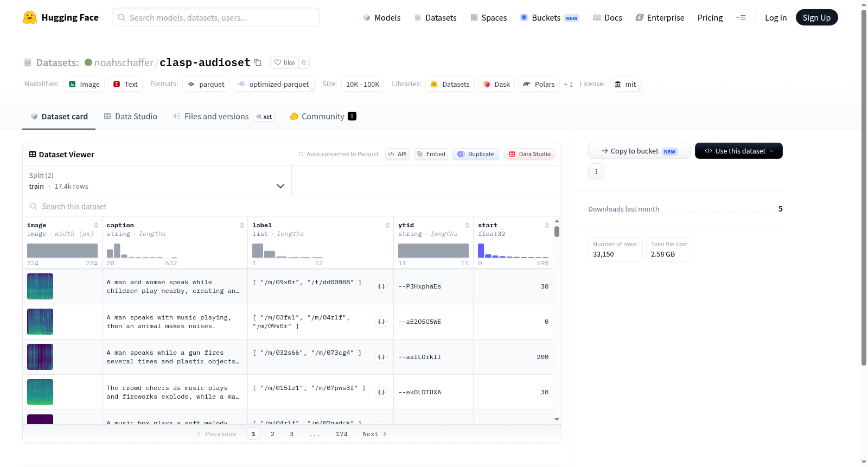This screenshot has height=467, width=868.
Task: Open the Embed dialog
Action: (431, 154)
